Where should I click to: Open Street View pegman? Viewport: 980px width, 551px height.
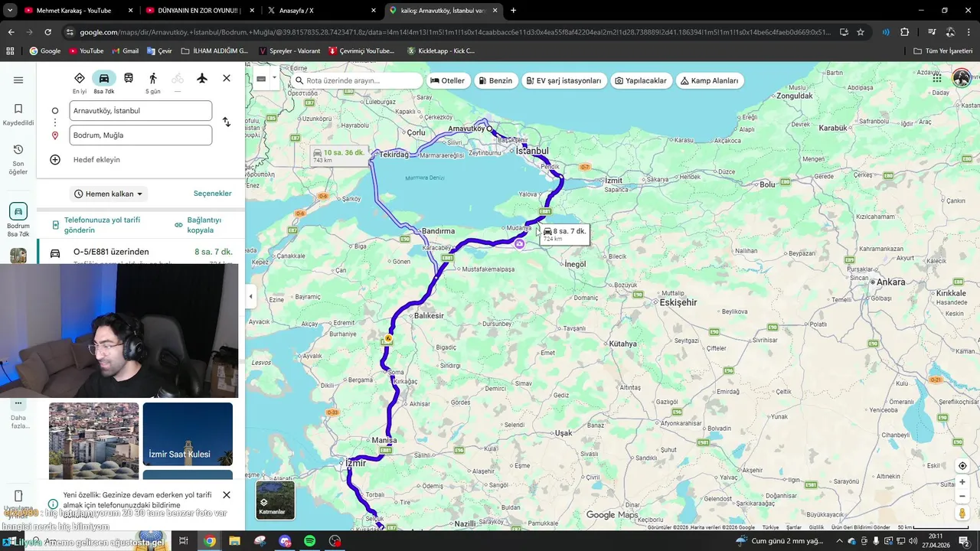pyautogui.click(x=962, y=514)
